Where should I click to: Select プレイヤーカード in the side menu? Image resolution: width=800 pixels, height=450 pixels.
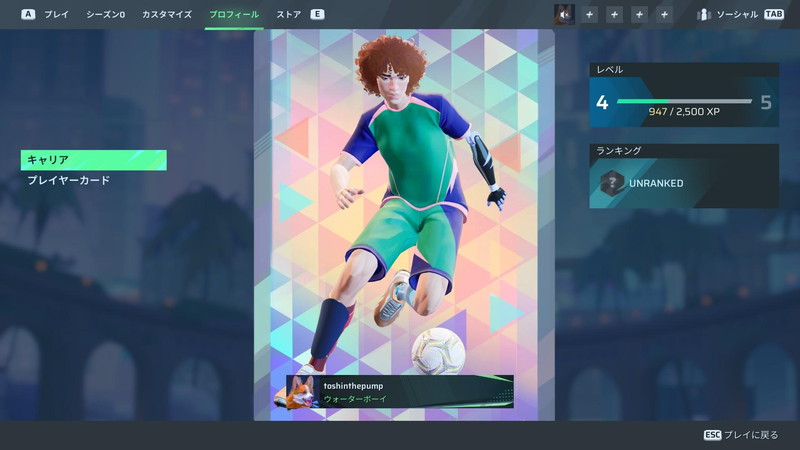(x=68, y=181)
